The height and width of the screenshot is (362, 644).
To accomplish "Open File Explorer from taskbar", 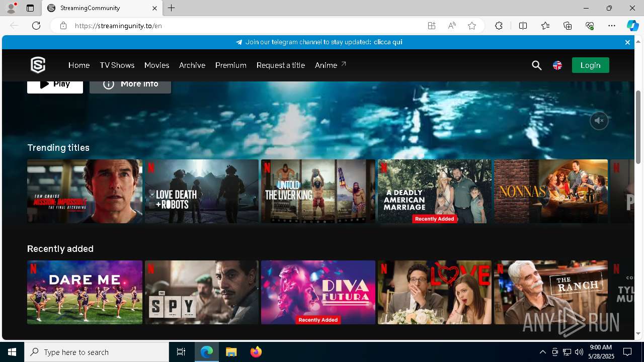I will click(x=231, y=352).
